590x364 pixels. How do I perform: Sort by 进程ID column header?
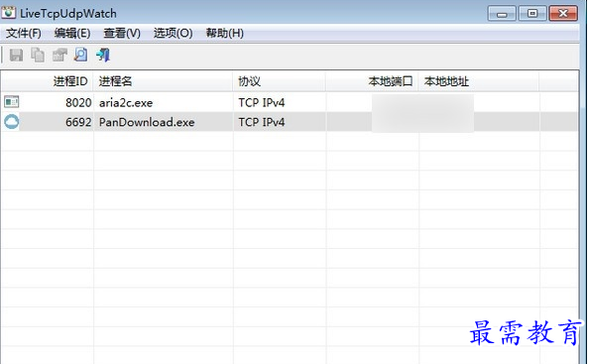(x=47, y=81)
